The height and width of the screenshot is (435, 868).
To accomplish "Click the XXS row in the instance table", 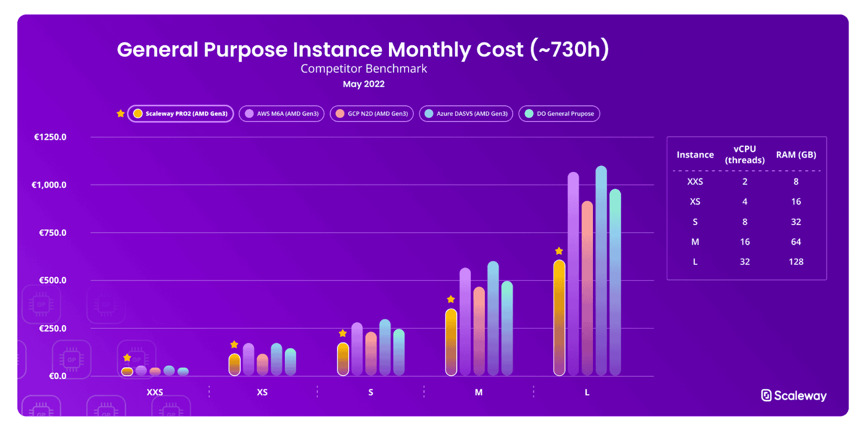I will (x=746, y=182).
